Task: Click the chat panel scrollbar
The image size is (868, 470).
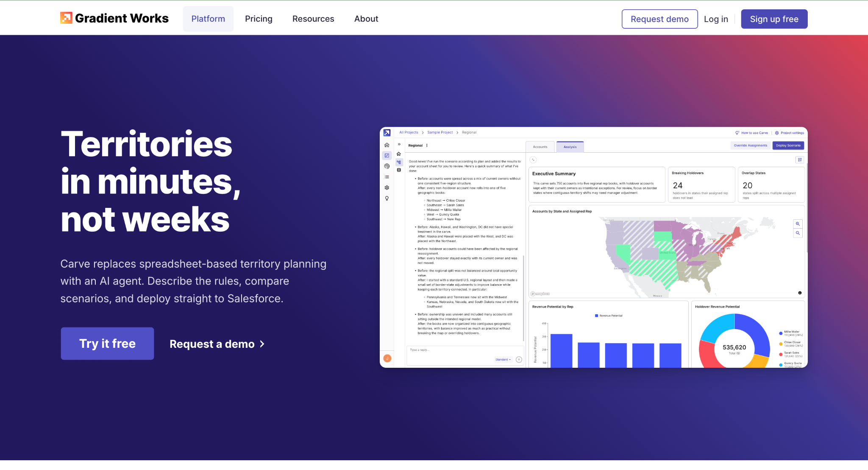Action: click(x=524, y=298)
